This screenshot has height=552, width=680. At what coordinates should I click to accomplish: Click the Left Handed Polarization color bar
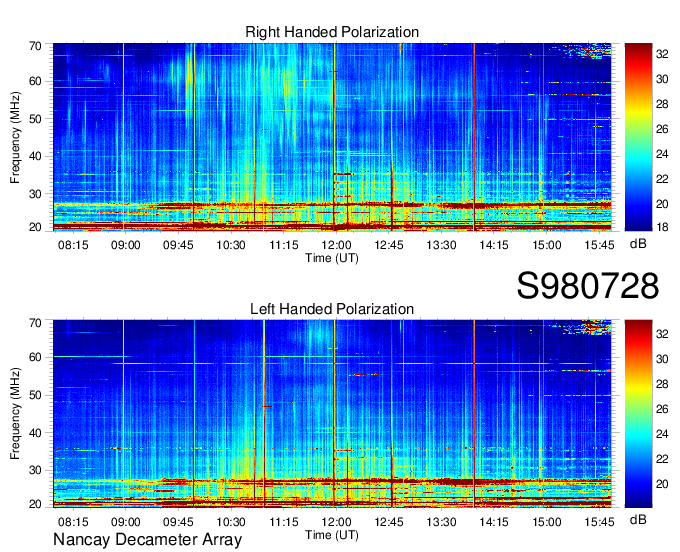click(x=638, y=413)
